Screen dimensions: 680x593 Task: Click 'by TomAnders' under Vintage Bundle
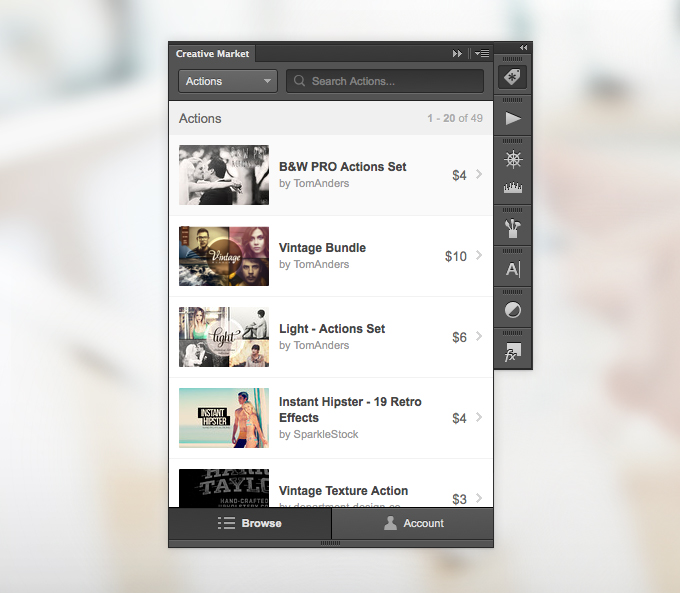(x=314, y=264)
